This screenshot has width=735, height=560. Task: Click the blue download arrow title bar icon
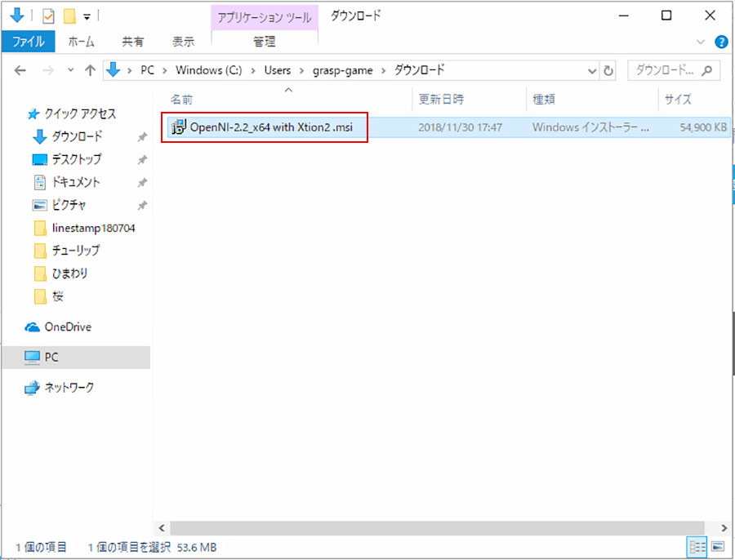[17, 16]
